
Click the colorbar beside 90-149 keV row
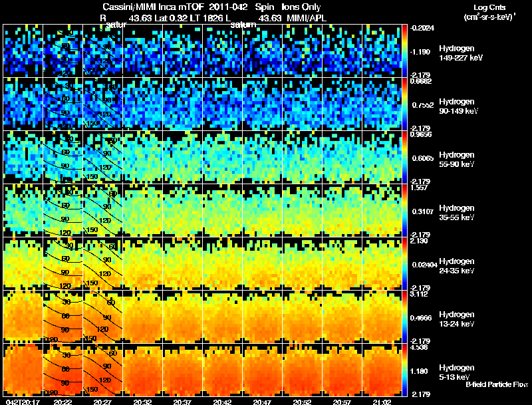(x=404, y=104)
